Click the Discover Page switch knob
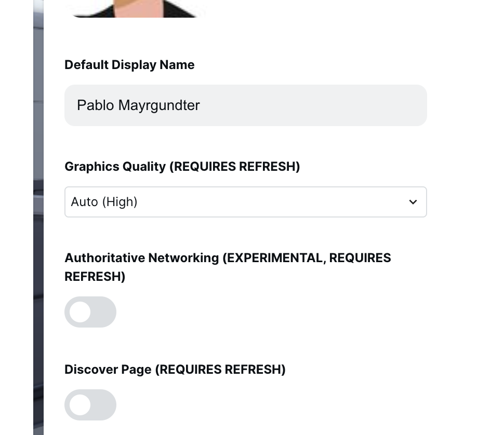Viewport: 504px width, 435px height. (81, 405)
